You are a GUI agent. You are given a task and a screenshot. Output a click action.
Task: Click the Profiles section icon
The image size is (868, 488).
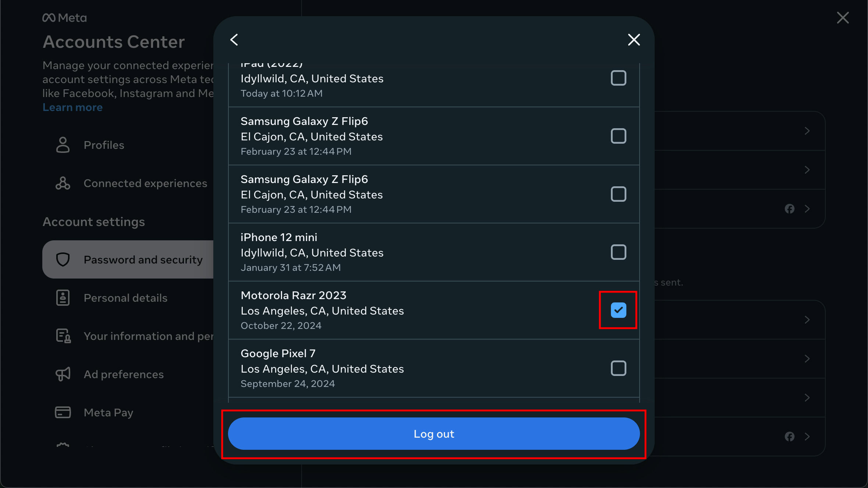coord(63,144)
